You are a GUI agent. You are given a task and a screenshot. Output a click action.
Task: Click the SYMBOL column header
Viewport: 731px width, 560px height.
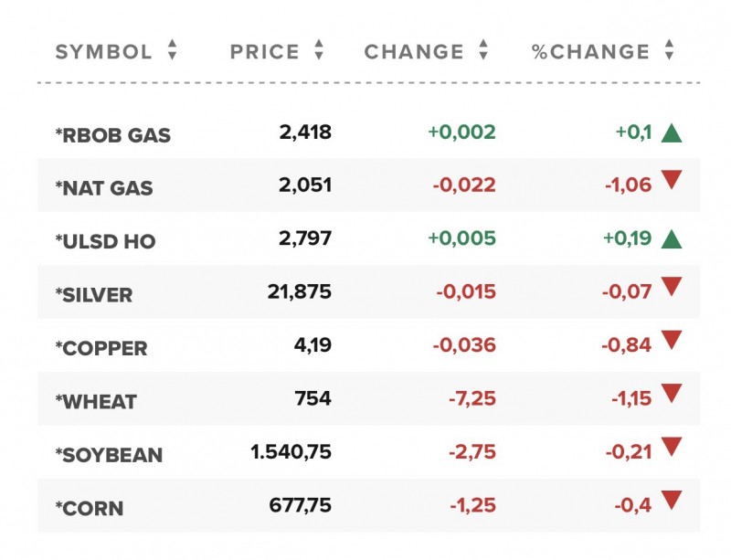103,52
